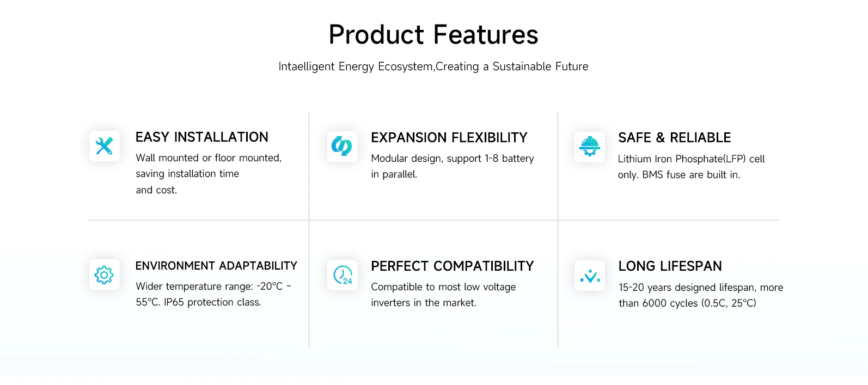This screenshot has width=868, height=385.
Task: Select the EXPANSION FLEXIBILITY heading
Action: tap(449, 138)
